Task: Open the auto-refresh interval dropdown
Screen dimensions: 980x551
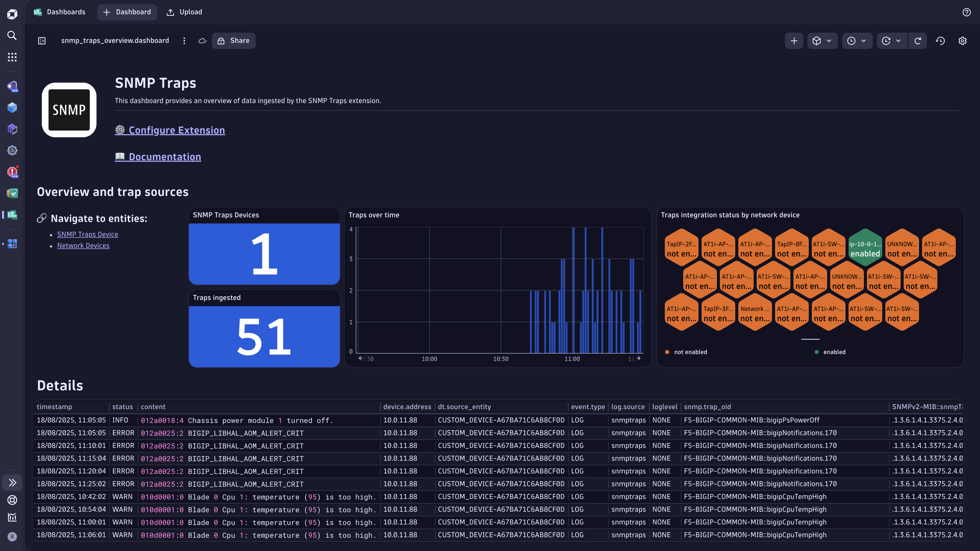Action: pos(891,41)
